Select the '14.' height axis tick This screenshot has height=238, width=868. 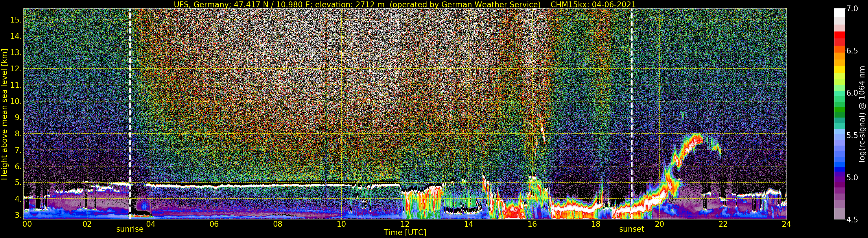coord(16,36)
